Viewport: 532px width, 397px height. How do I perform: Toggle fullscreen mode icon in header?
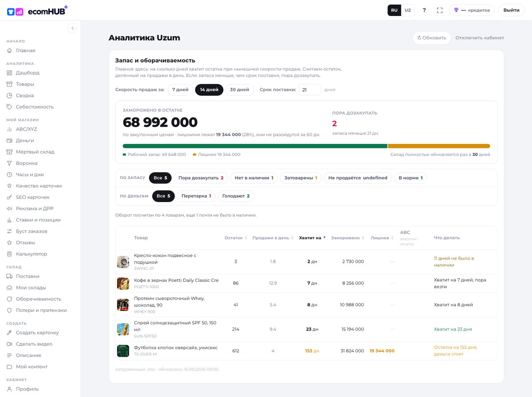[x=440, y=10]
